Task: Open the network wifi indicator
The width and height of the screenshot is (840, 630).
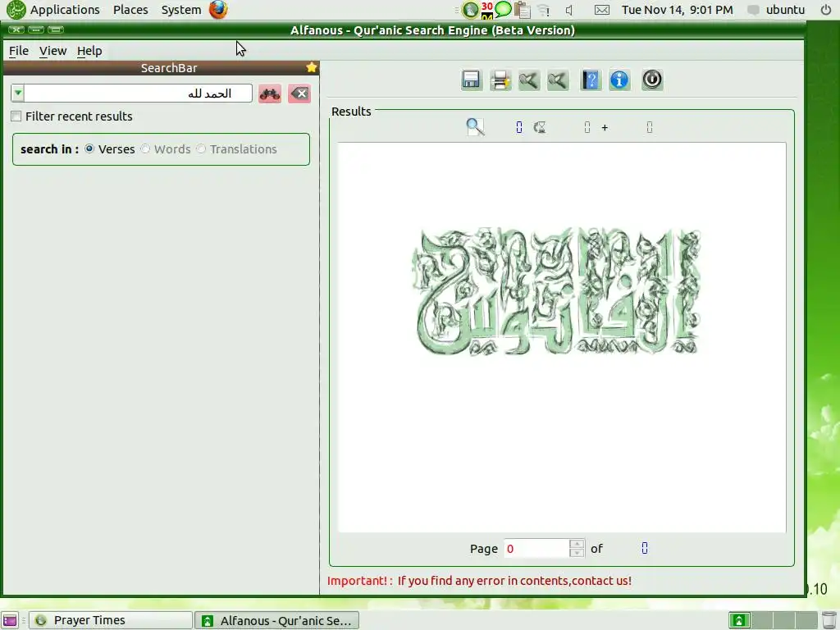Action: tap(544, 10)
